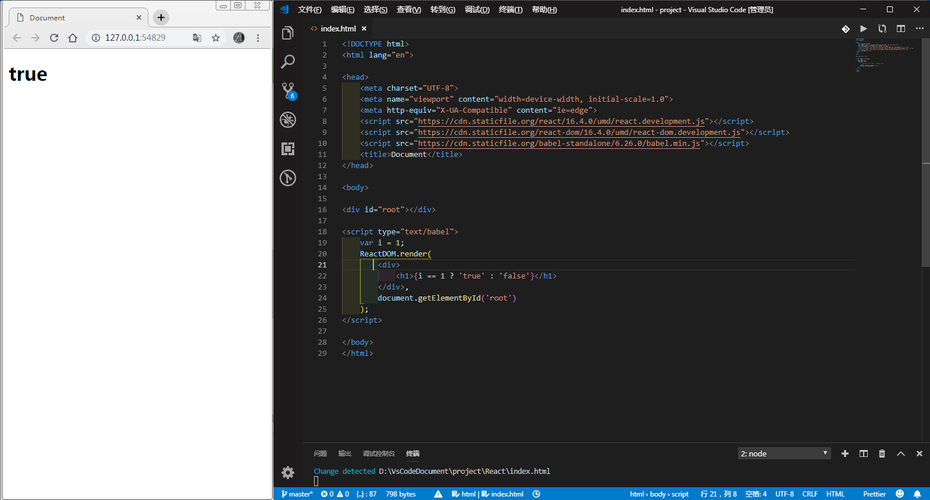Open the react-dom.development.js CDN link

pos(579,132)
